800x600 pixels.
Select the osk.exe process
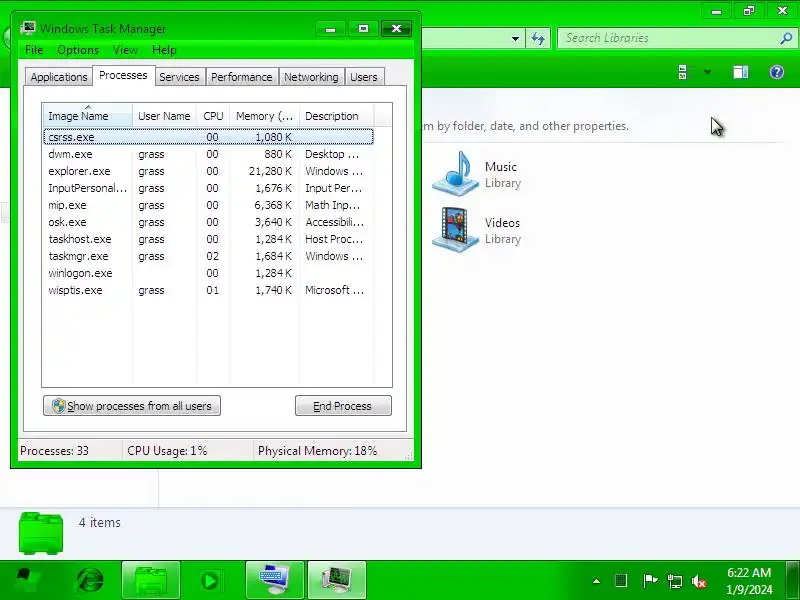pos(209,222)
